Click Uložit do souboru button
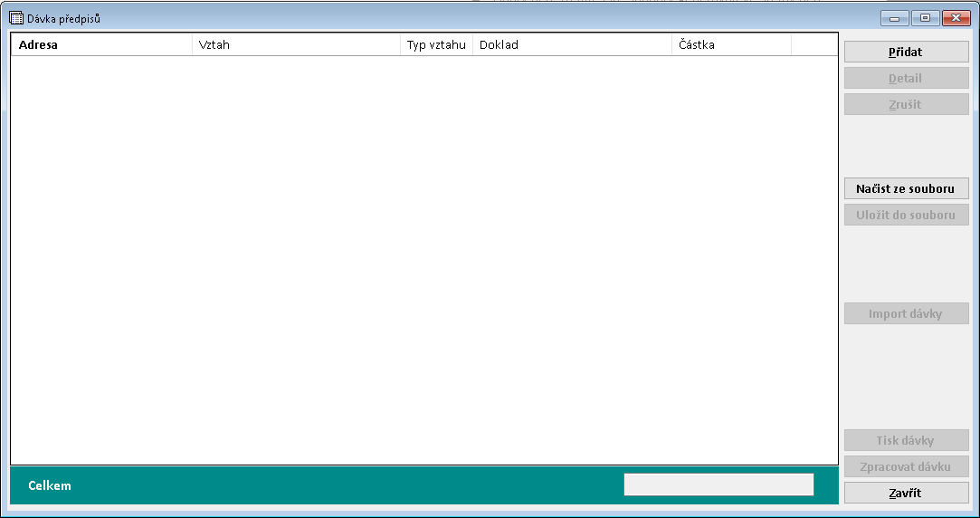Screen dimensions: 980x518 coord(906,215)
